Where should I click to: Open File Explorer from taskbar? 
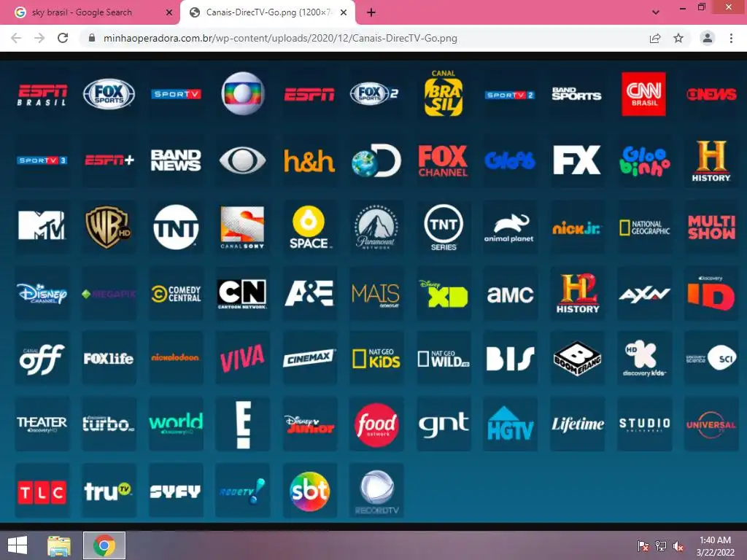coord(59,545)
